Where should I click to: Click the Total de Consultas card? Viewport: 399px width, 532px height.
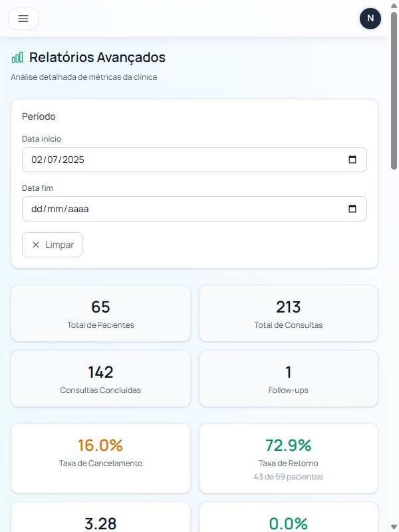(x=288, y=313)
